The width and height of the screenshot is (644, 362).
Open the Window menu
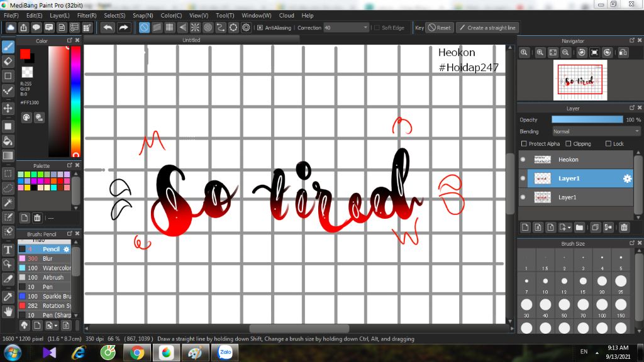pos(257,15)
